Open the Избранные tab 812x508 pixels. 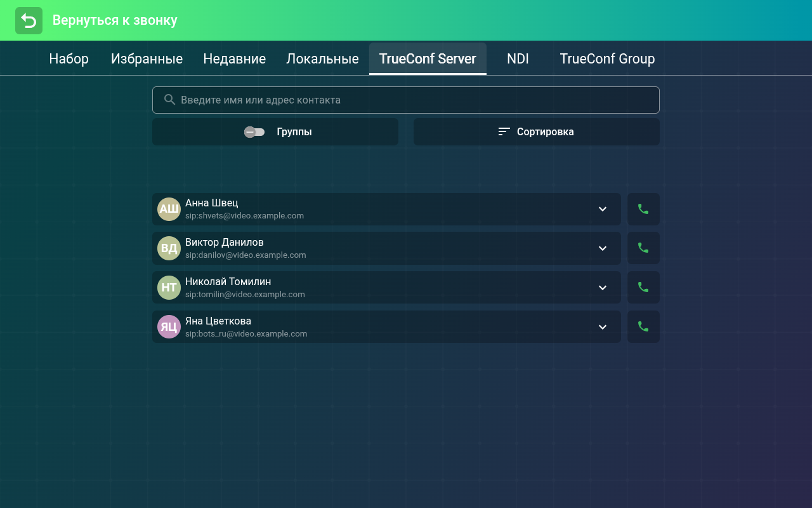[x=147, y=59]
